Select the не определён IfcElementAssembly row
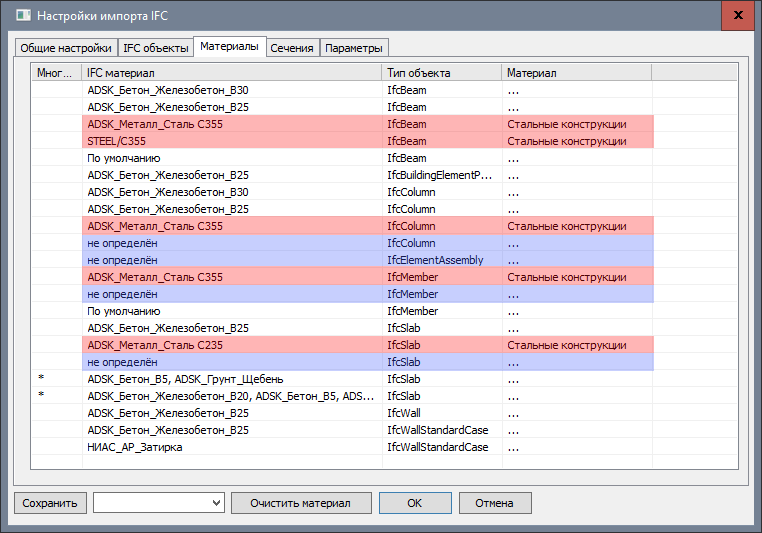The width and height of the screenshot is (762, 533). point(232,260)
